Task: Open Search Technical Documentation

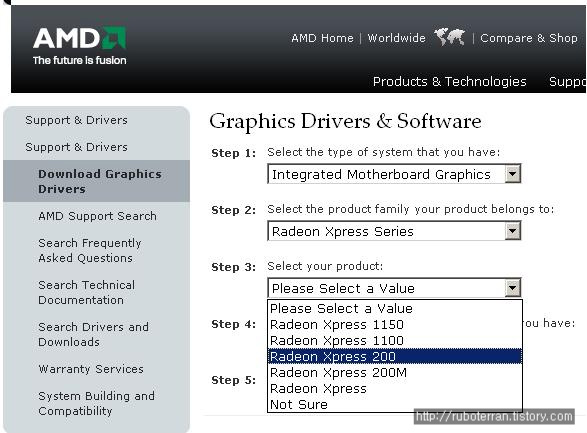Action: click(86, 292)
